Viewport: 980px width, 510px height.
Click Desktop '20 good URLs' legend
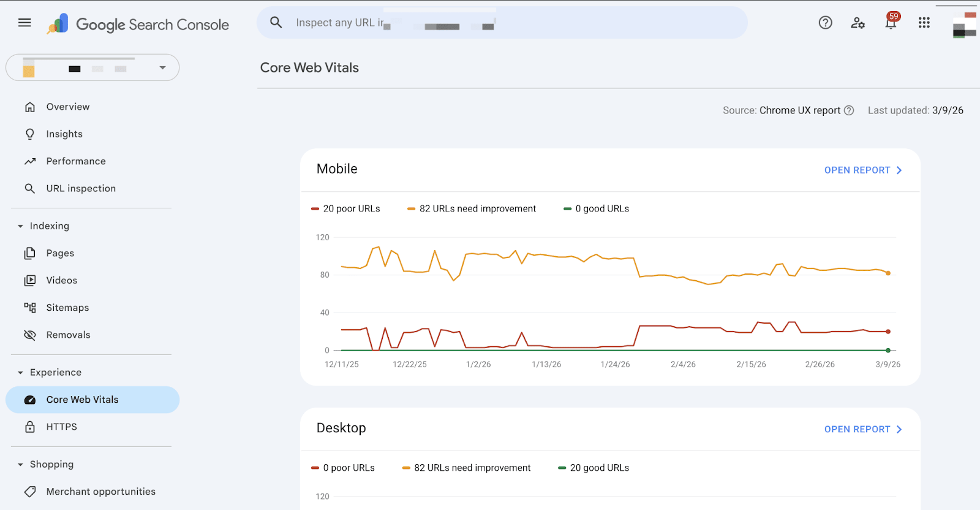[x=594, y=468]
